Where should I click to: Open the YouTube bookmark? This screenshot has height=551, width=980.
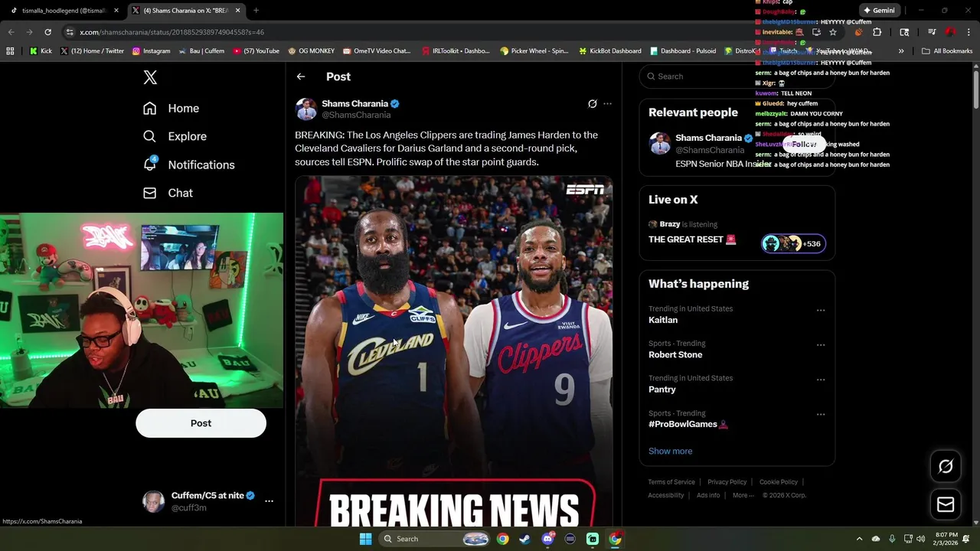[256, 51]
